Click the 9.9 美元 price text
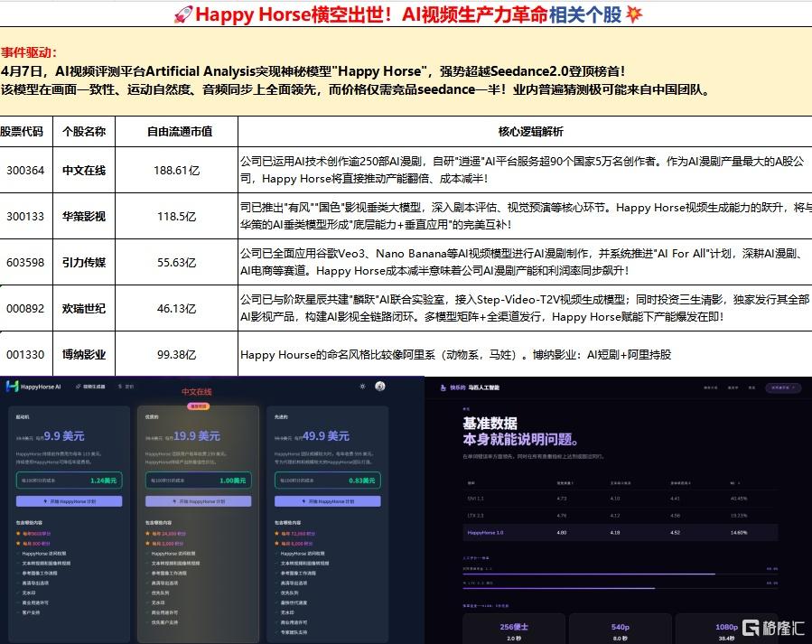This screenshot has width=812, height=644. 64,436
